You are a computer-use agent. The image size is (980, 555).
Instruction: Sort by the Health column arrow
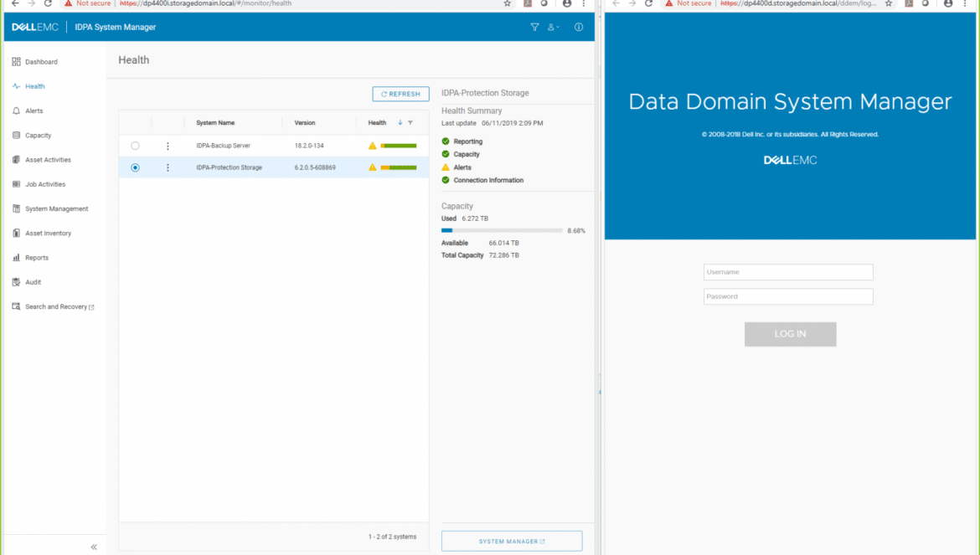tap(400, 122)
